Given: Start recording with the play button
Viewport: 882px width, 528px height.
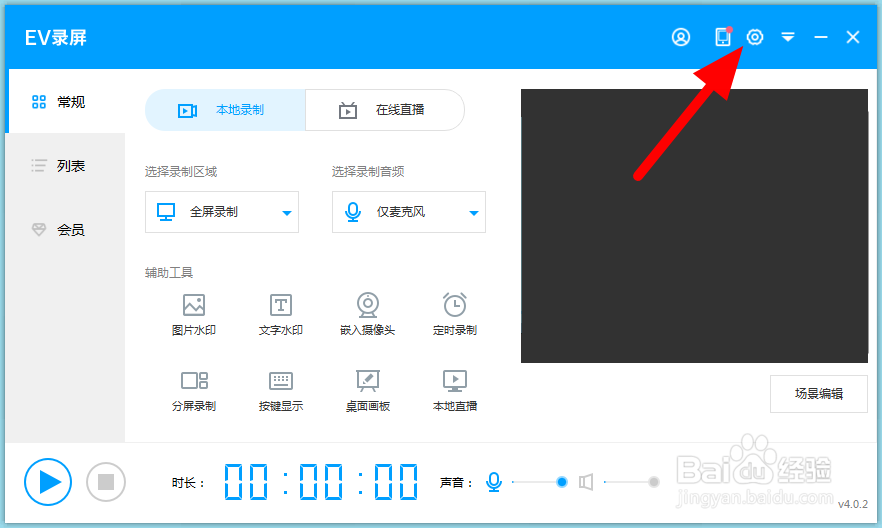Looking at the screenshot, I should tap(48, 482).
